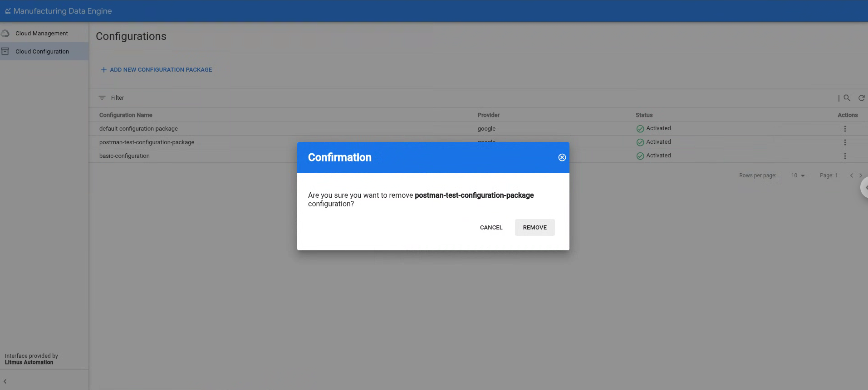The image size is (868, 390).
Task: Click the Manufacturing Data Engine logo icon
Action: click(8, 11)
